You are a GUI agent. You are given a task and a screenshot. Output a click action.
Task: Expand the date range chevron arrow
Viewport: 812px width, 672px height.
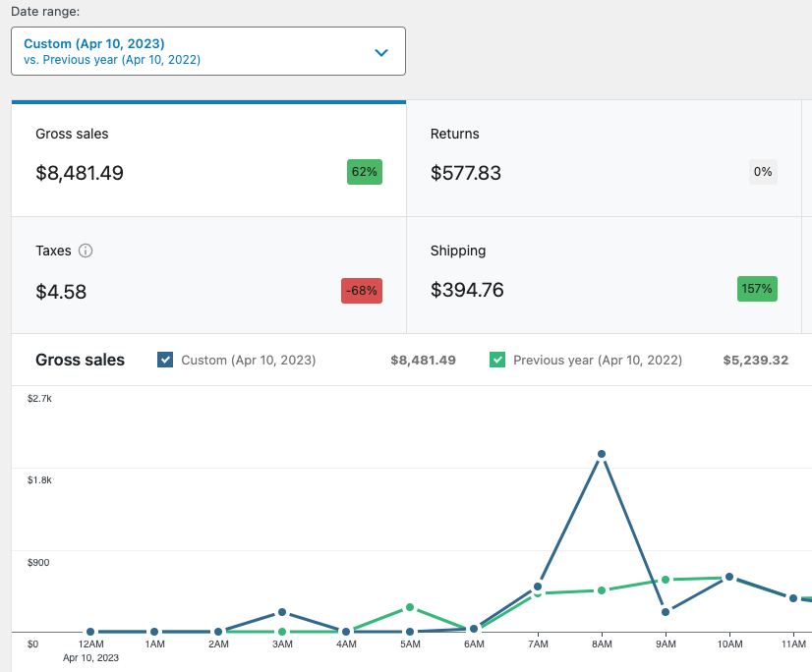pyautogui.click(x=381, y=52)
